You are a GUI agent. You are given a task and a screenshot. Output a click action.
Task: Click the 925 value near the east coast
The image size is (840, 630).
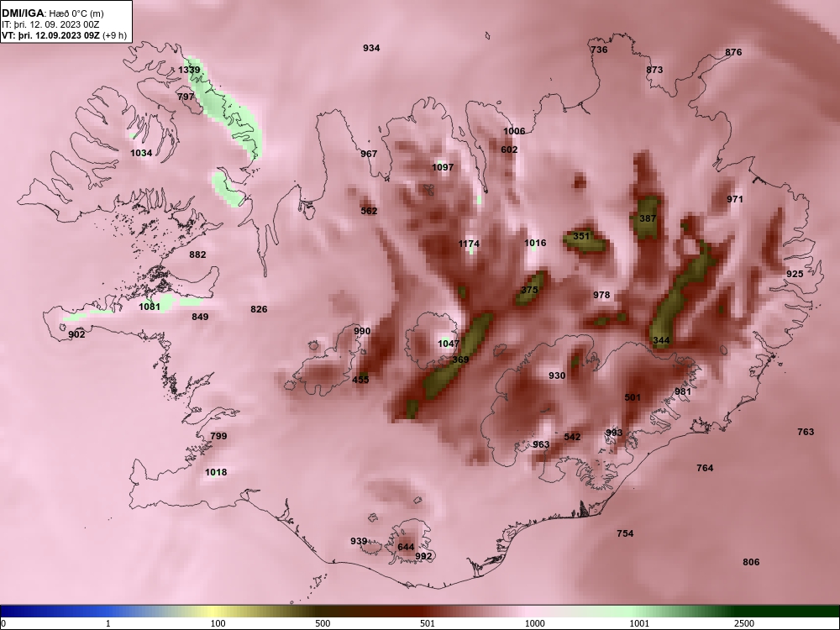(795, 275)
